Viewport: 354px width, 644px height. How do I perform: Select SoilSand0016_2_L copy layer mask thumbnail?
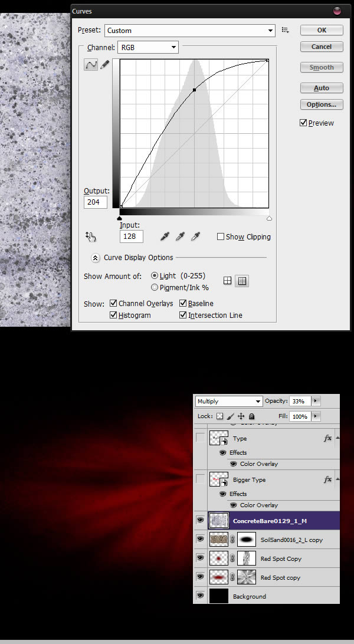point(247,540)
